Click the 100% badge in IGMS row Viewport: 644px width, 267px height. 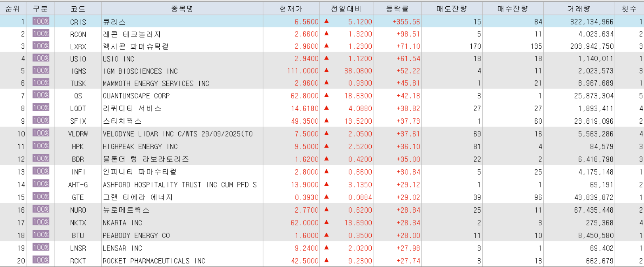pyautogui.click(x=41, y=70)
